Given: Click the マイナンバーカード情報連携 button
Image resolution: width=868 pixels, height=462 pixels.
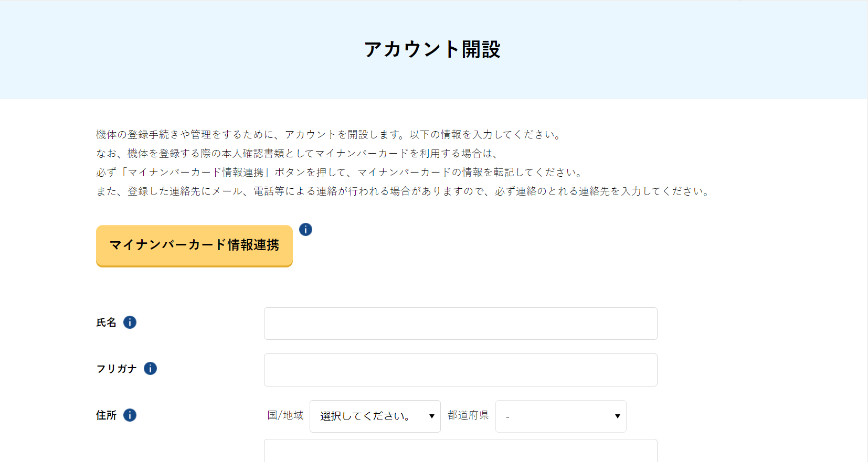Looking at the screenshot, I should pos(194,245).
